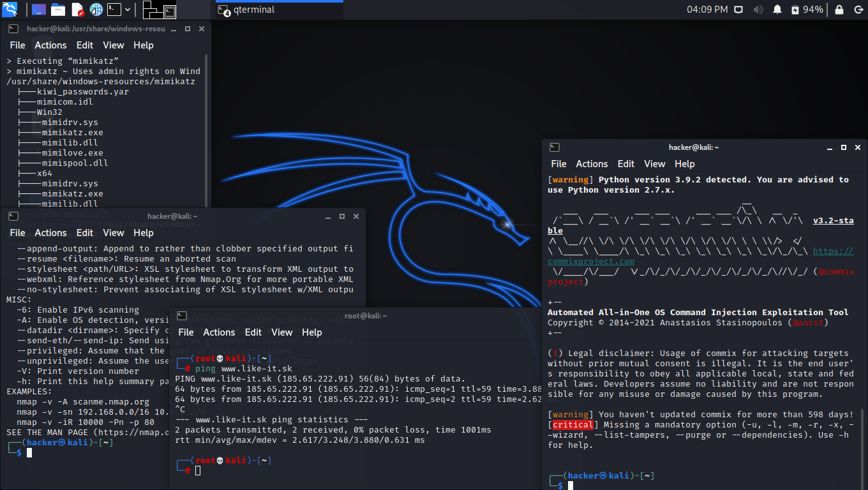Click the lock screen padlock icon
This screenshot has height=490, width=868.
pyautogui.click(x=839, y=10)
